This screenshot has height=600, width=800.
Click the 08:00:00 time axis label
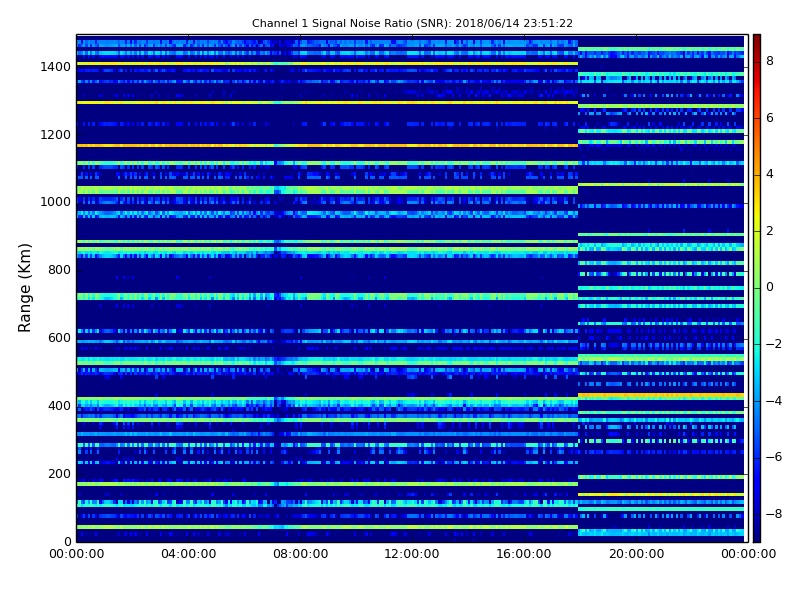point(301,554)
